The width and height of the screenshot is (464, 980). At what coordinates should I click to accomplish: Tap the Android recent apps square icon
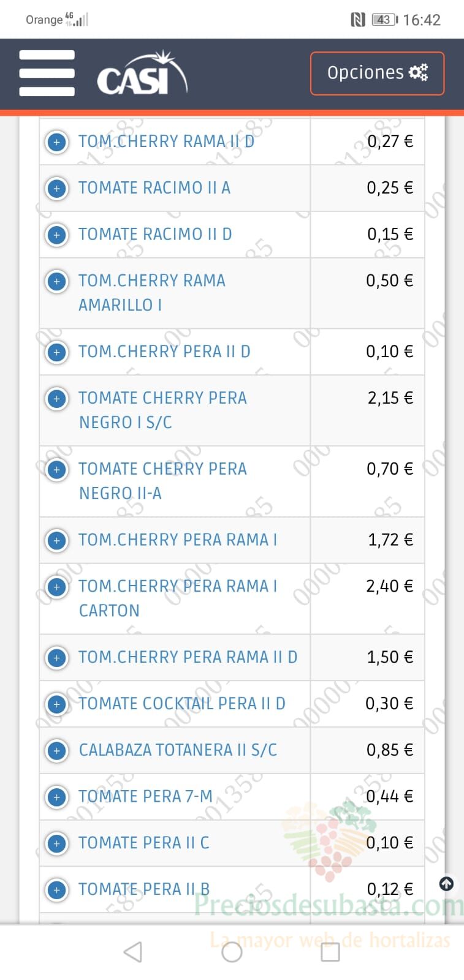click(x=330, y=952)
